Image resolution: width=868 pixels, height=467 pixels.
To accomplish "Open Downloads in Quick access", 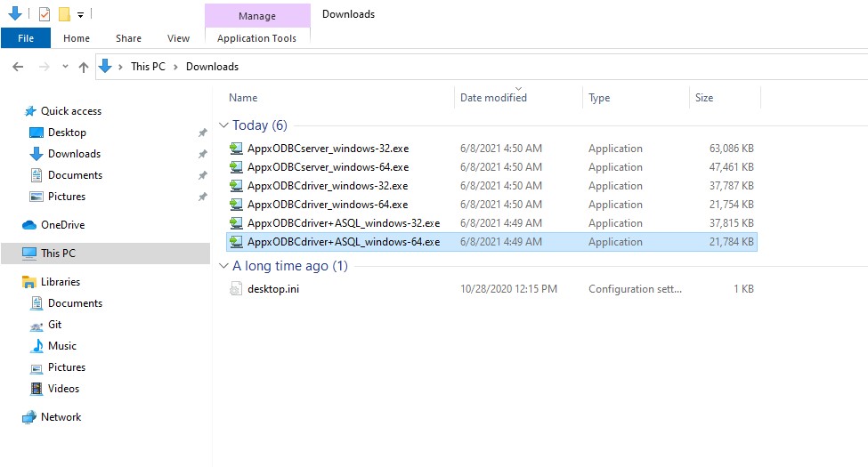I will click(x=74, y=154).
